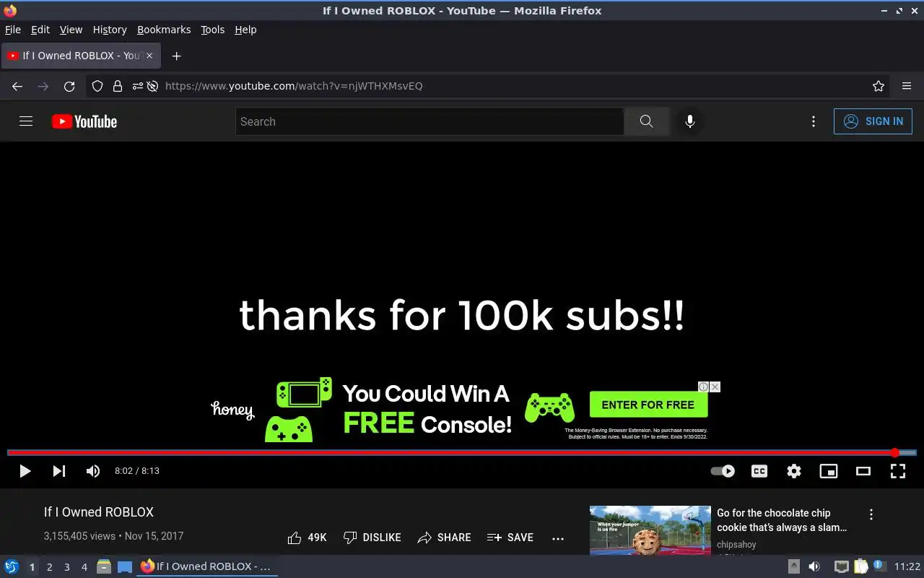This screenshot has height=578, width=924.
Task: Click the clipboard tray icon
Action: click(x=860, y=566)
